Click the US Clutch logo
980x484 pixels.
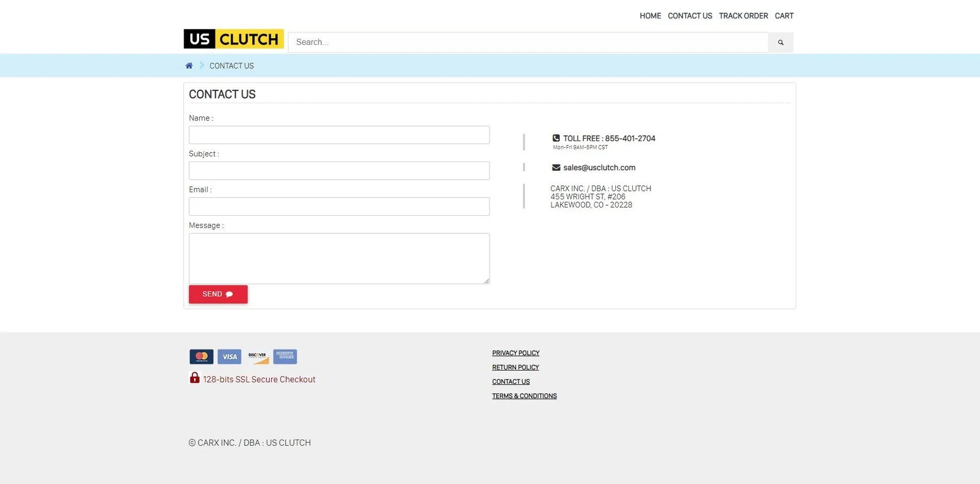(234, 39)
